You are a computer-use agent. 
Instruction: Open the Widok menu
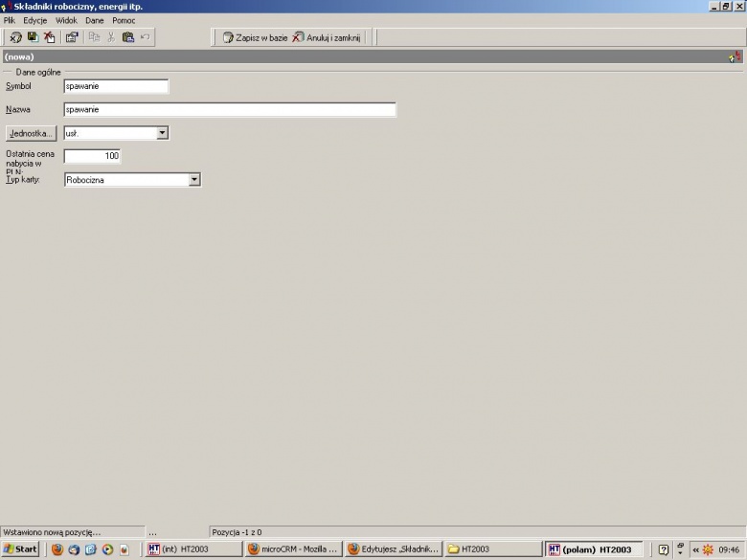click(66, 20)
